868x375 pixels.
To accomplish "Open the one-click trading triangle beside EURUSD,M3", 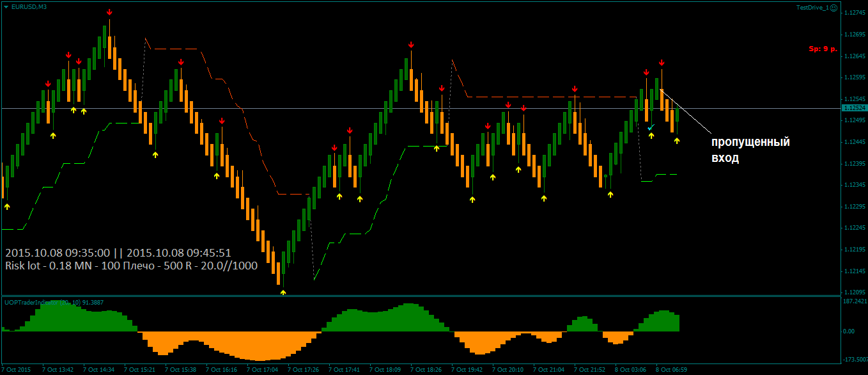I will [x=6, y=6].
